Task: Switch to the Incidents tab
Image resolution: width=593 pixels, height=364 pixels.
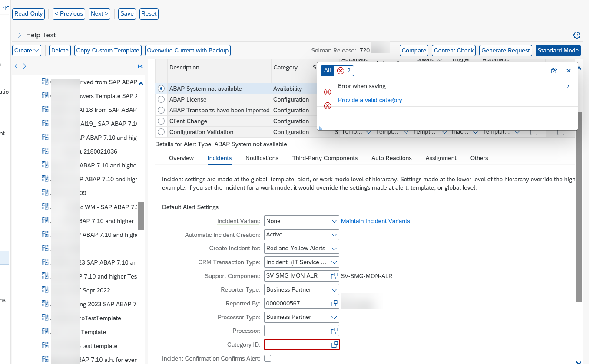Action: [x=219, y=158]
